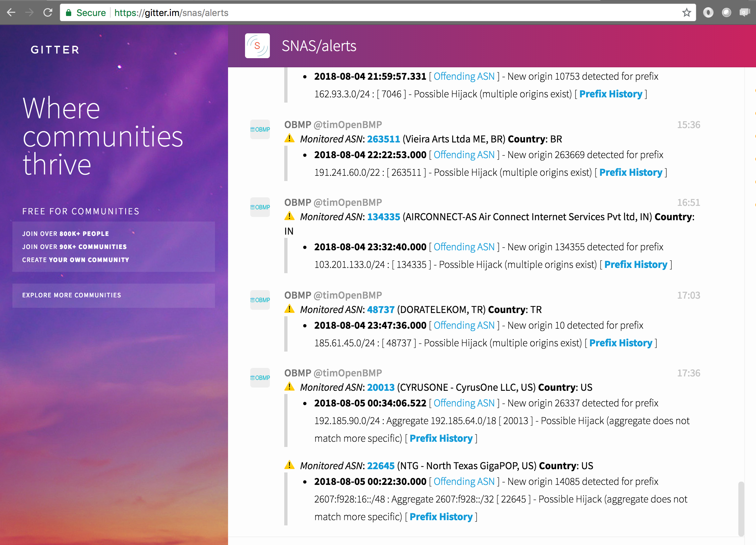Open the monitored ASN 48737 link
The image size is (756, 545).
click(381, 310)
